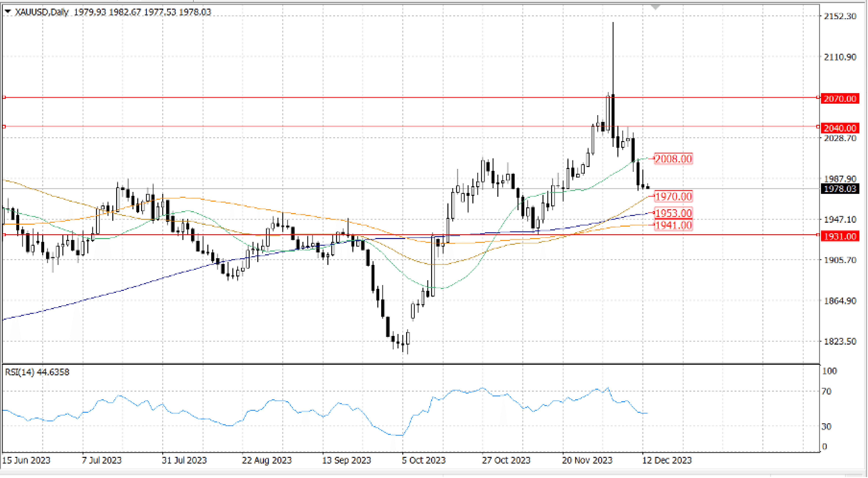Screen dimensions: 868x478
Task: Click the XAUUSD,Daily chart title text
Action: pyautogui.click(x=42, y=12)
